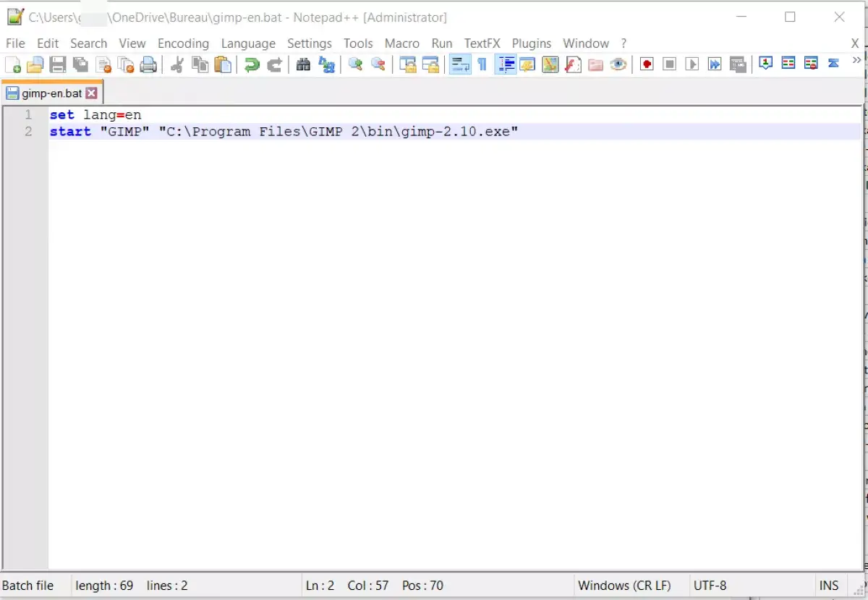Click "length : 69" in the status bar

[104, 586]
